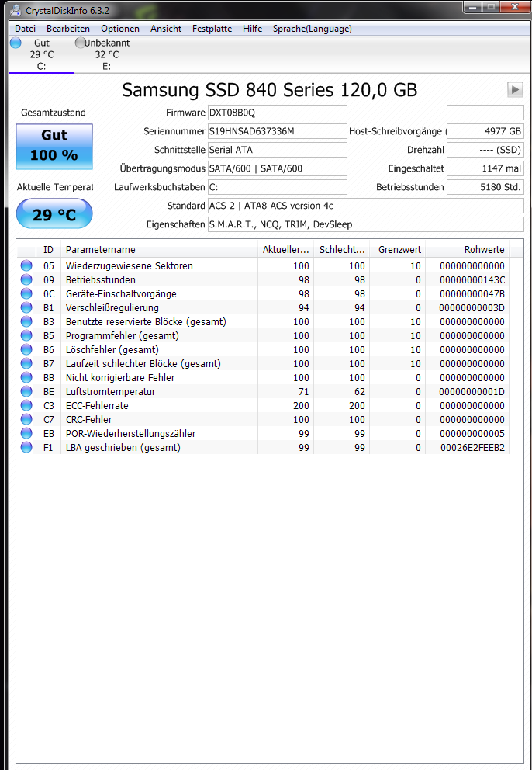Click the Schnittstelle field Serial ATA
This screenshot has width=532, height=770.
click(x=278, y=150)
